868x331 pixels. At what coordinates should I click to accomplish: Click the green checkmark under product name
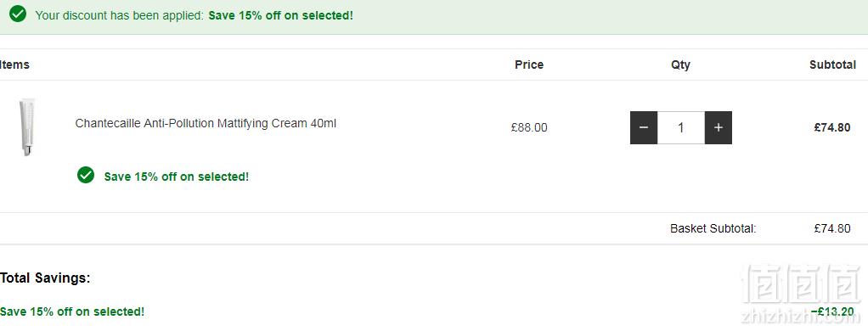(x=86, y=176)
